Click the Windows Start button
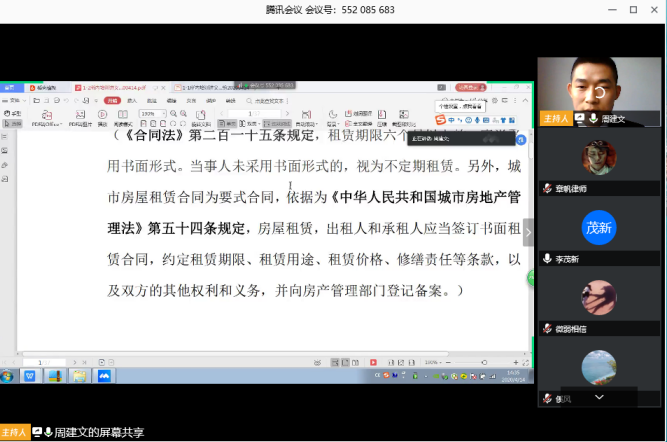This screenshot has height=442, width=667. pyautogui.click(x=8, y=376)
